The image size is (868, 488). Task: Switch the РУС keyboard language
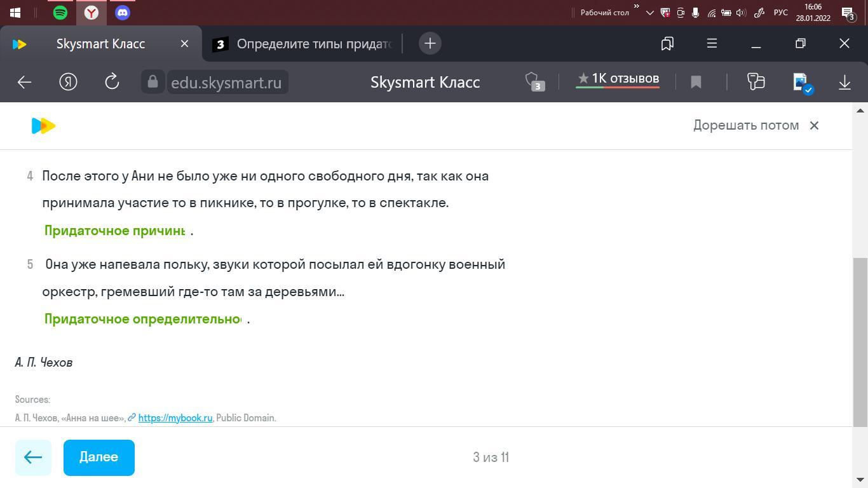click(x=781, y=13)
